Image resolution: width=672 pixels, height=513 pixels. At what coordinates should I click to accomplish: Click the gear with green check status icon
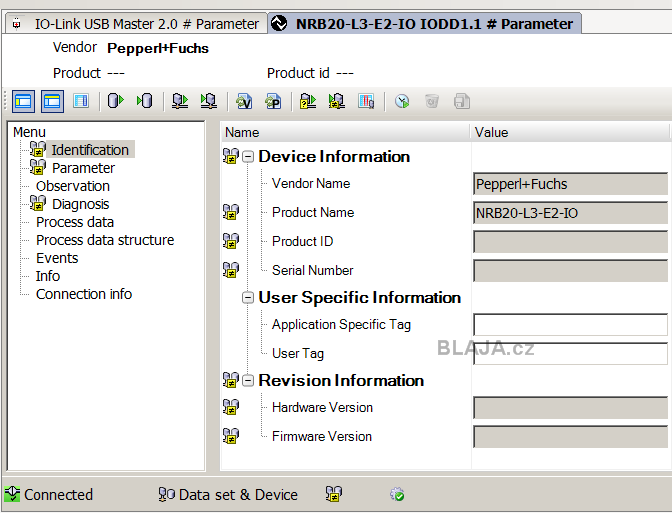397,494
